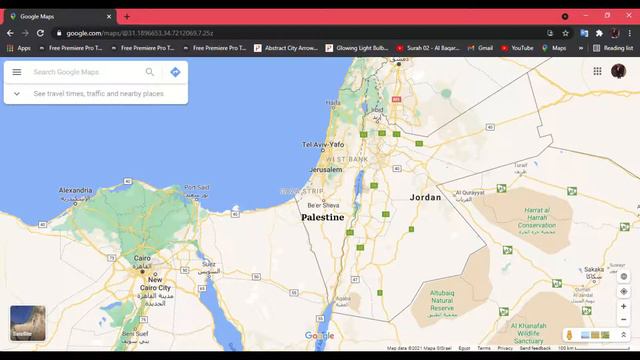Open the Extensions puzzle icon

(x=599, y=33)
